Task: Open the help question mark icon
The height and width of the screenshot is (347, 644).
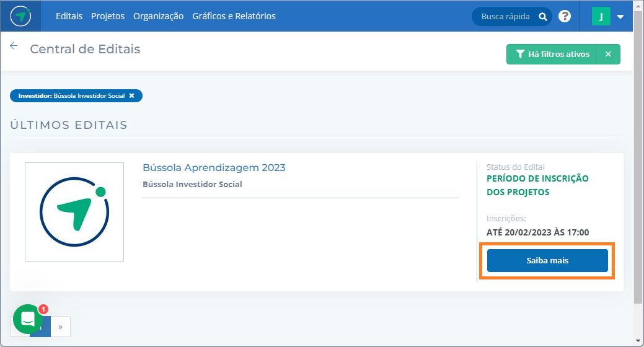Action: (x=565, y=17)
